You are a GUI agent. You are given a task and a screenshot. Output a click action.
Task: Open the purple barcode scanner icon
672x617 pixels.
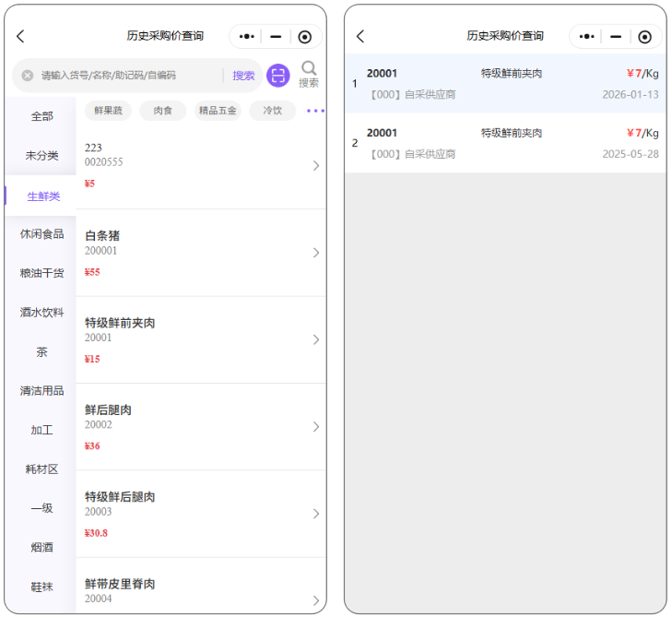tap(277, 76)
